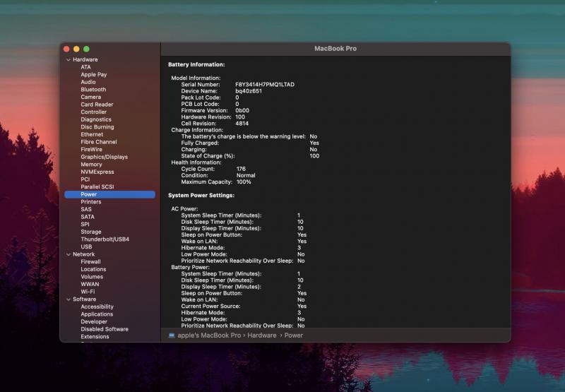Image resolution: width=565 pixels, height=392 pixels.
Task: Select FireWire in the sidebar
Action: [x=92, y=150]
